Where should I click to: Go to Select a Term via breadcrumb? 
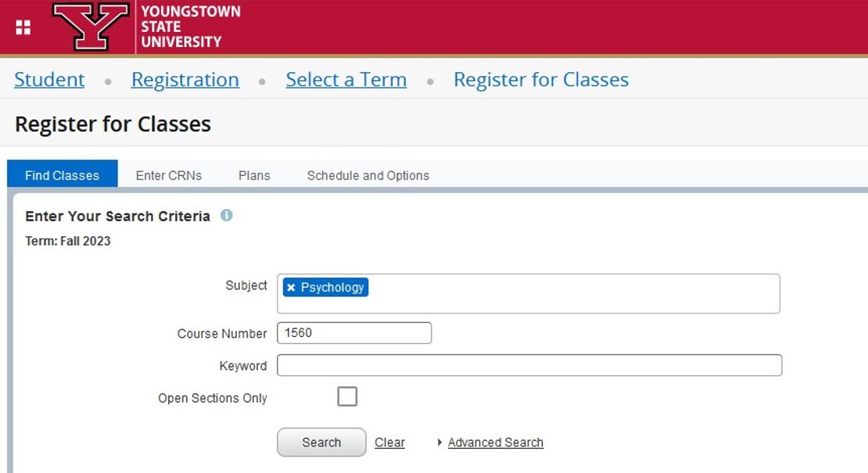346,79
